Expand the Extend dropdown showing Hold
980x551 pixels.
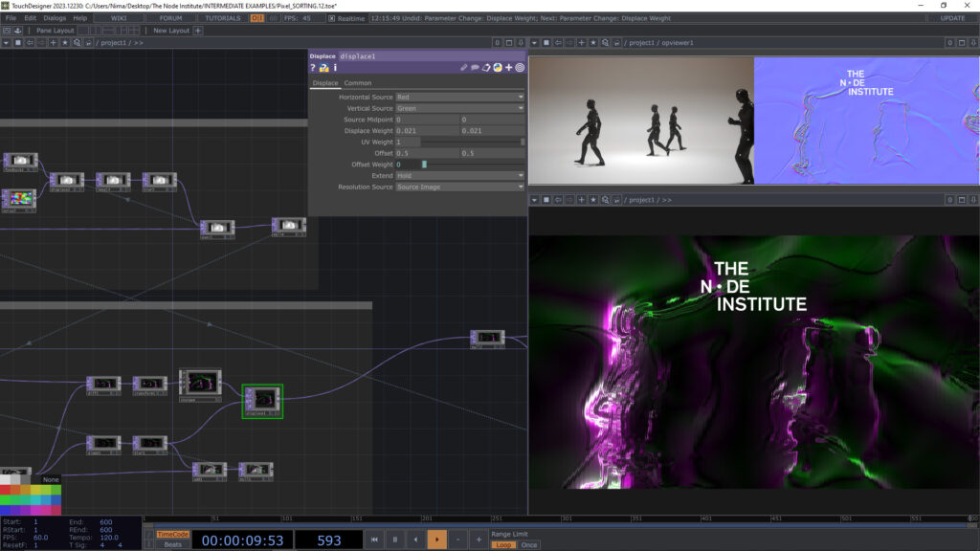click(459, 176)
